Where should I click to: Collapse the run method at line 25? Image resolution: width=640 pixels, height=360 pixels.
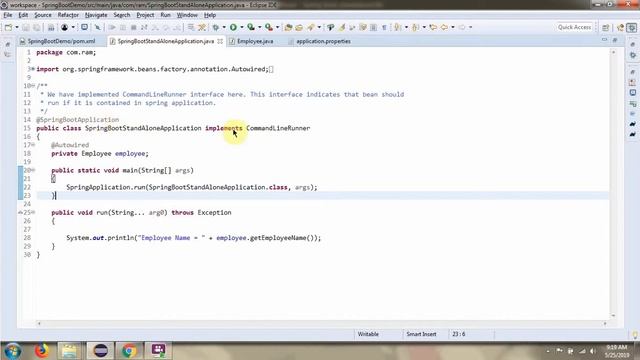pyautogui.click(x=33, y=212)
